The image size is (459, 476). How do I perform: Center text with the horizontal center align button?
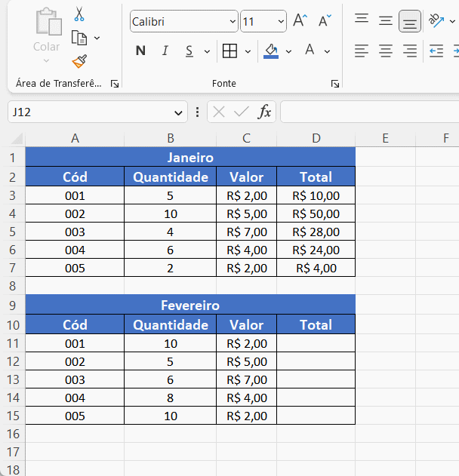(x=386, y=51)
